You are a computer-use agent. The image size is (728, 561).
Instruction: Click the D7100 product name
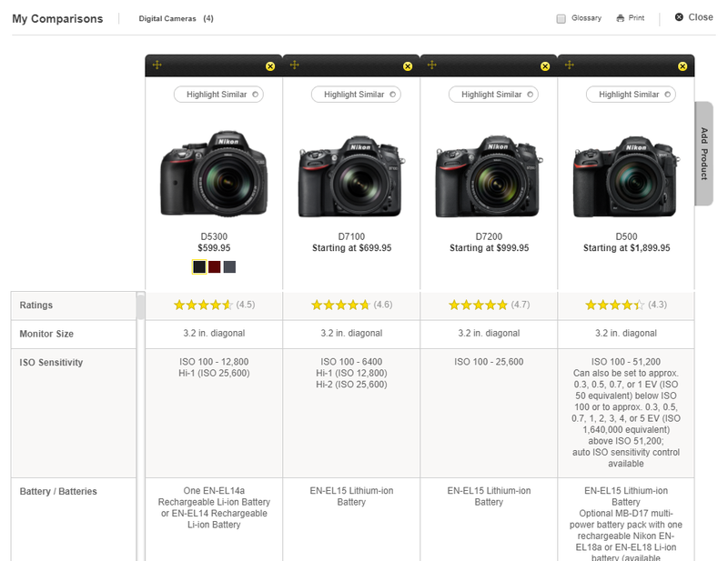(351, 236)
